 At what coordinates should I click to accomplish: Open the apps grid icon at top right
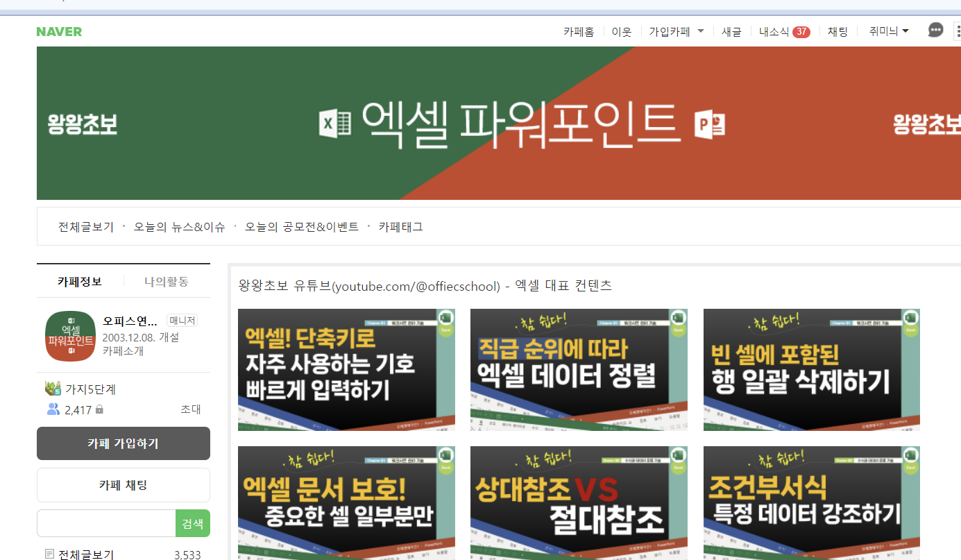click(958, 31)
